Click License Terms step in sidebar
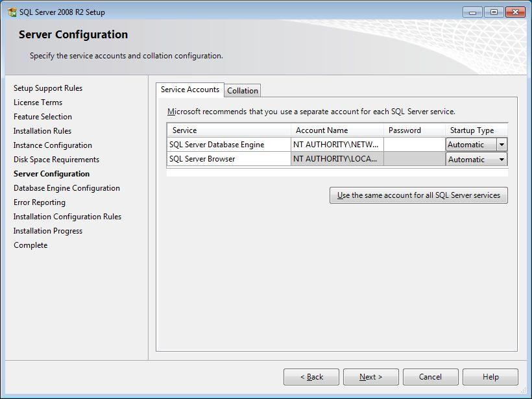Screen dimensions: 532x399 click(x=38, y=103)
